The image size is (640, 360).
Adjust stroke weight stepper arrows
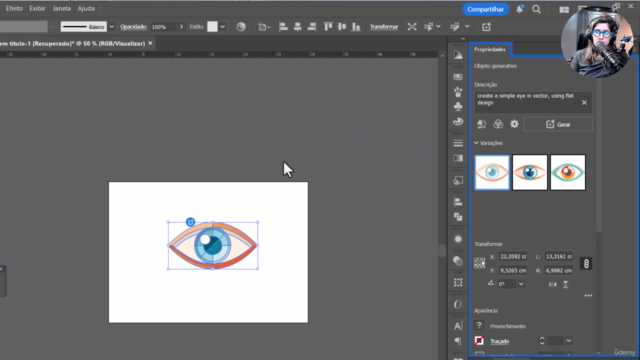(542, 340)
